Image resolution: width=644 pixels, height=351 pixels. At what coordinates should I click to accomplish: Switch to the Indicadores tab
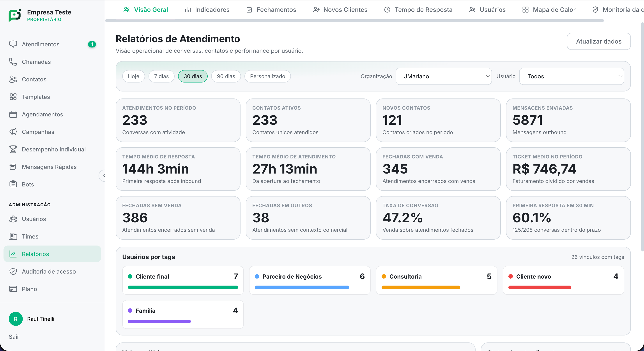[x=207, y=9]
